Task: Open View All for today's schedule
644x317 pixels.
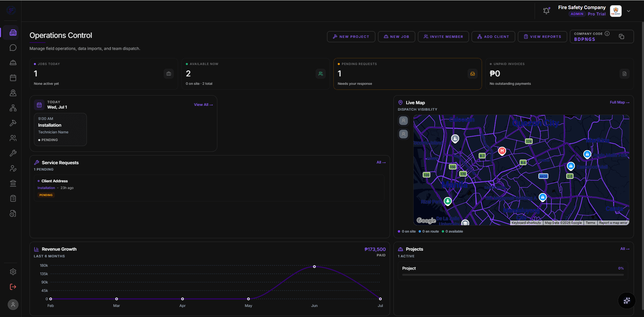Action: [x=203, y=105]
